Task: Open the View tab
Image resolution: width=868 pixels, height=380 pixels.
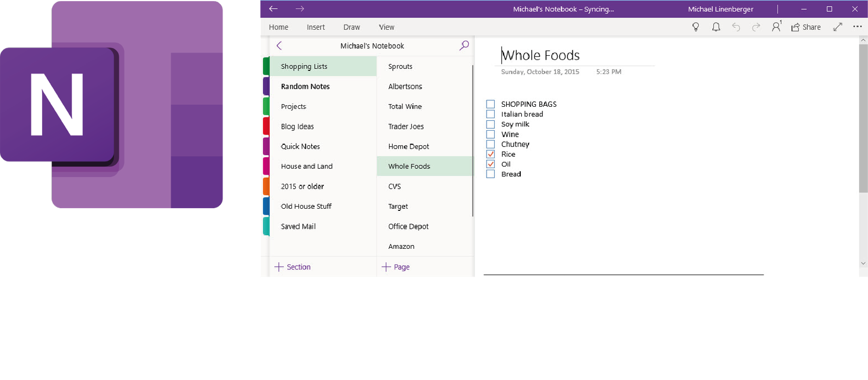Action: coord(387,27)
